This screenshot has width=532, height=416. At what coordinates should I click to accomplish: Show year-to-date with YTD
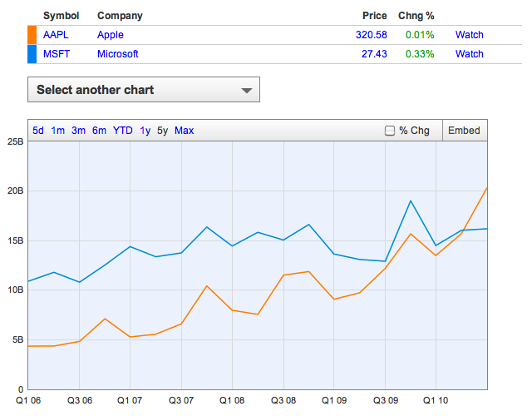[122, 131]
